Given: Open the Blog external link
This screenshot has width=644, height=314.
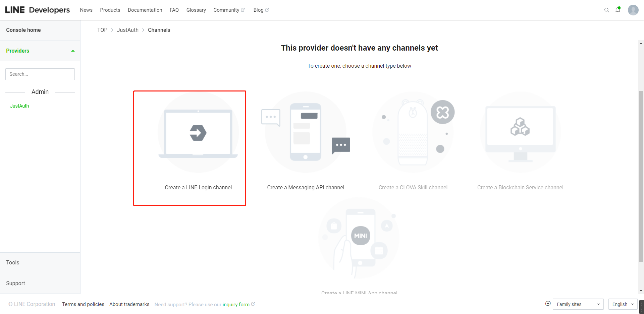Looking at the screenshot, I should 261,10.
